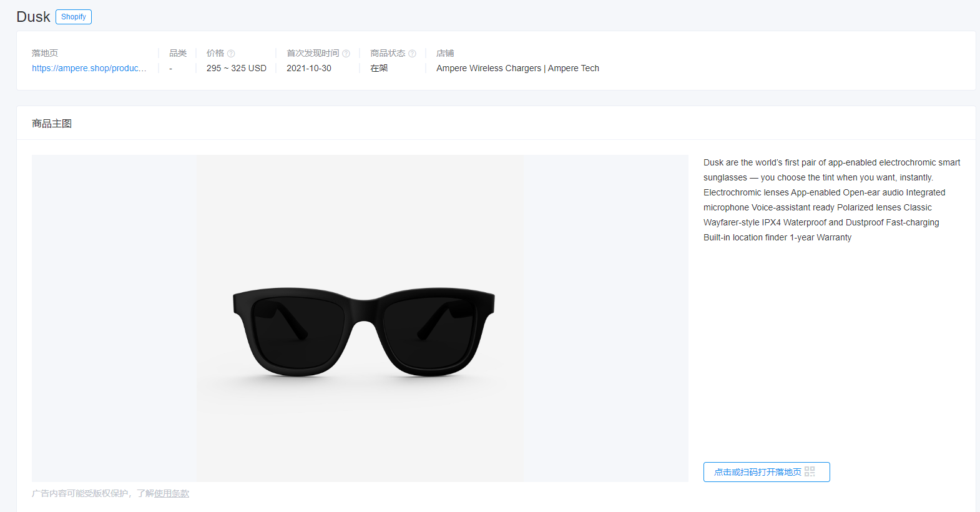Viewport: 980px width, 512px height.
Task: Open the 使用条款 terms link
Action: (x=172, y=493)
